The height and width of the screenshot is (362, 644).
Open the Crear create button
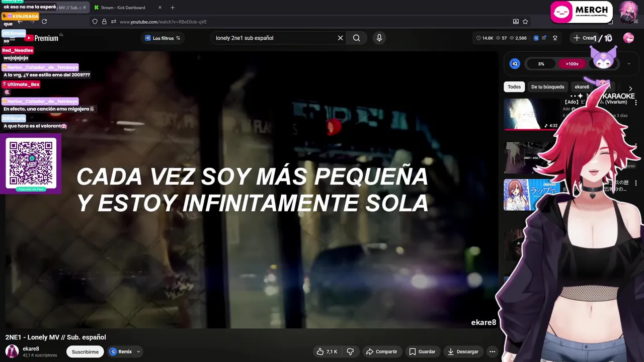(584, 38)
